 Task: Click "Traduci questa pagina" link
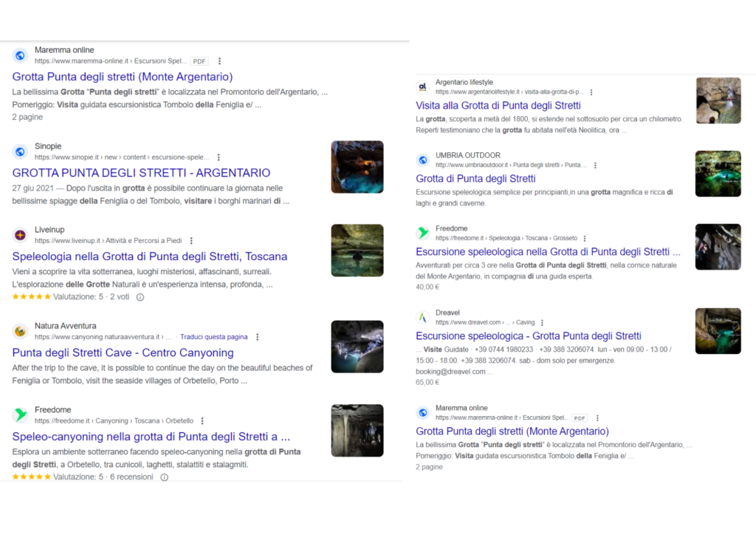[x=213, y=337]
